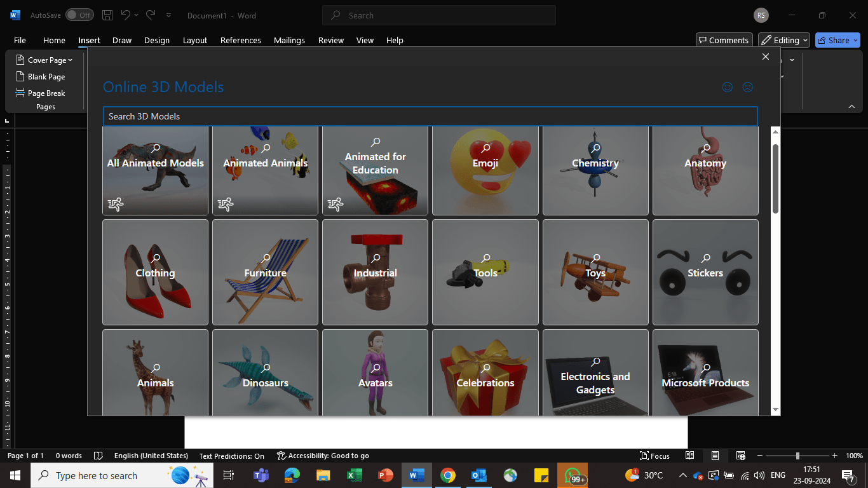The height and width of the screenshot is (488, 868).
Task: Send a smile feedback via happy face icon
Action: [x=728, y=87]
